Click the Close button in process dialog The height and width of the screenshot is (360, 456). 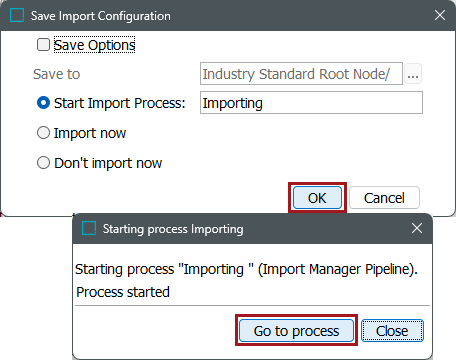click(x=392, y=331)
